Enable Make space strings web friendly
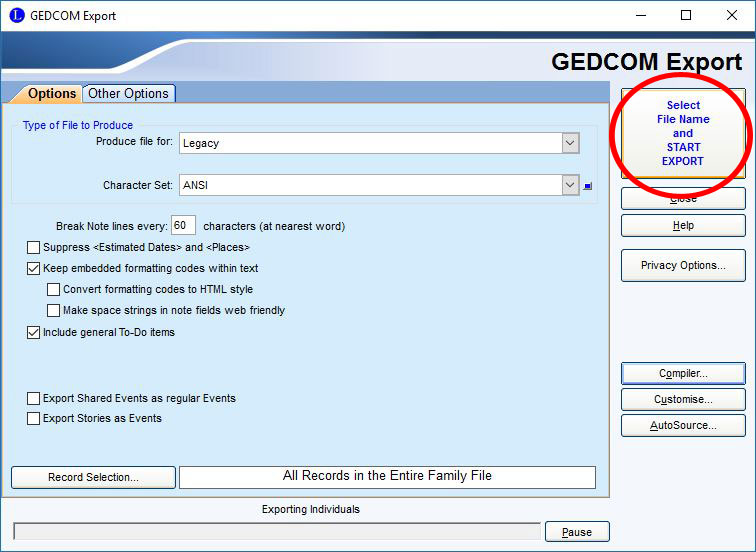The image size is (756, 552). click(x=54, y=310)
